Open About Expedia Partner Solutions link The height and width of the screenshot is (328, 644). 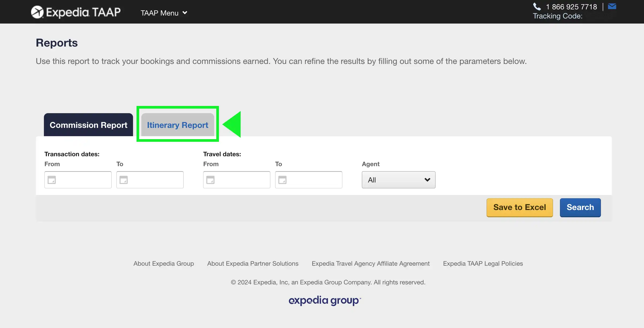point(253,264)
